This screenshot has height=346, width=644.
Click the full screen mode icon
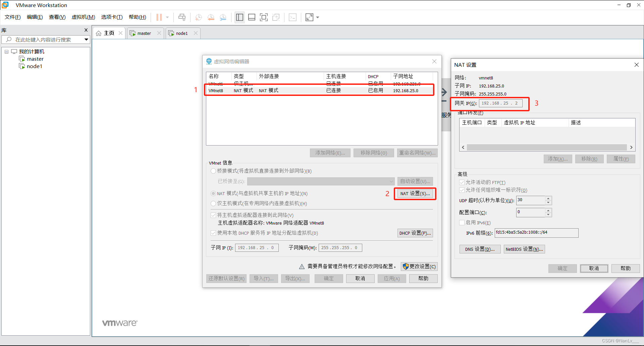264,17
